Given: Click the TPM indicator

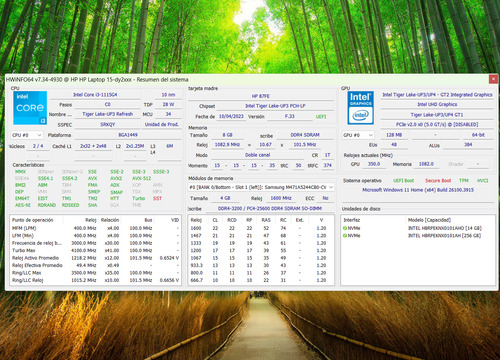Looking at the screenshot, I should (x=464, y=180).
